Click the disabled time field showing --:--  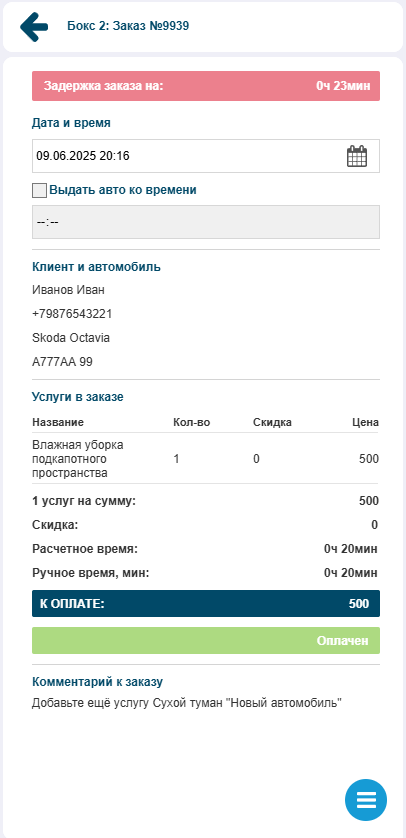point(206,222)
